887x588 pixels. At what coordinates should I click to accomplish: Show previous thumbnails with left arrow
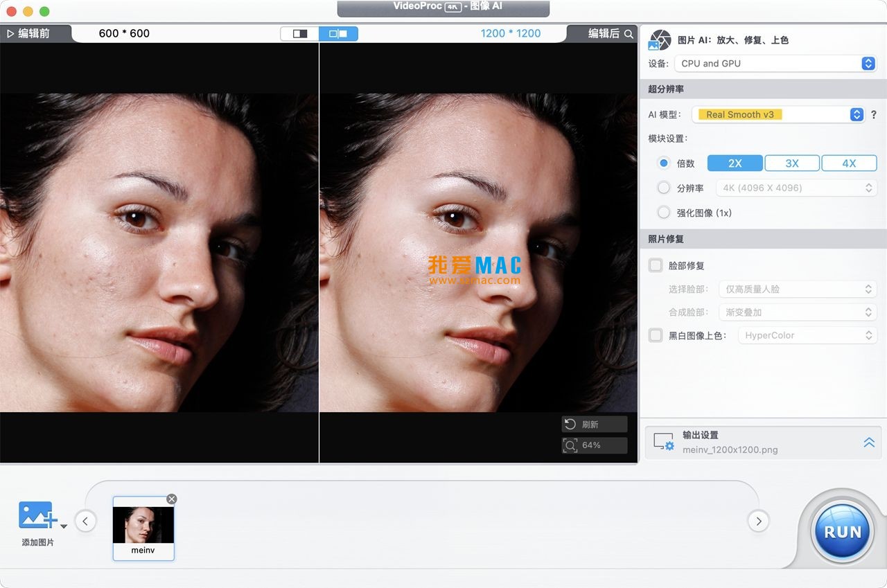pos(85,521)
